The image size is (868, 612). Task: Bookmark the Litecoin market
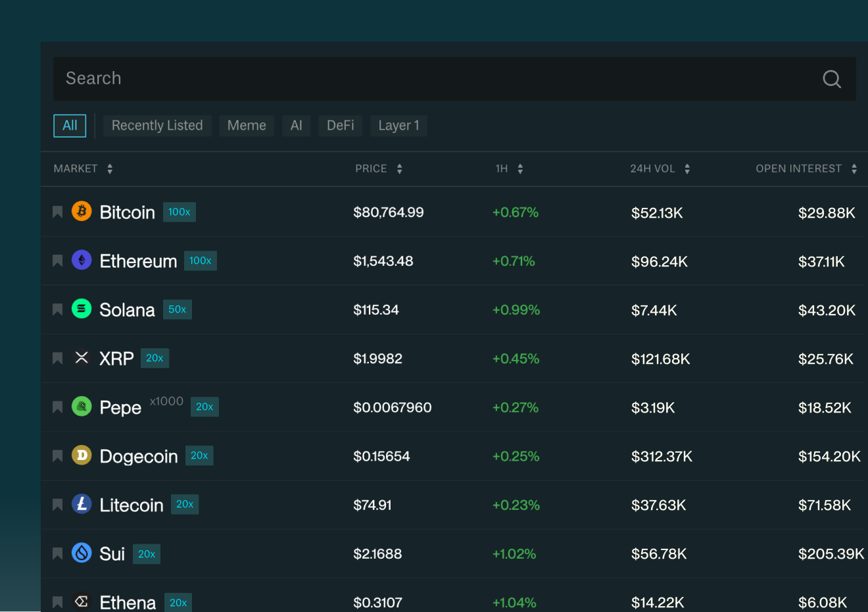click(58, 504)
